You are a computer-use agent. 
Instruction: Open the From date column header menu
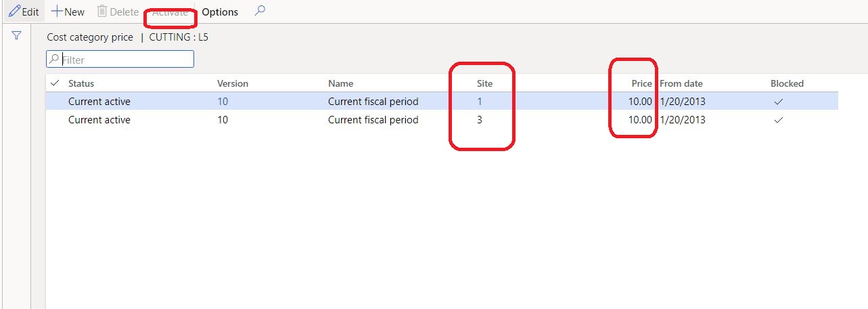pyautogui.click(x=681, y=83)
